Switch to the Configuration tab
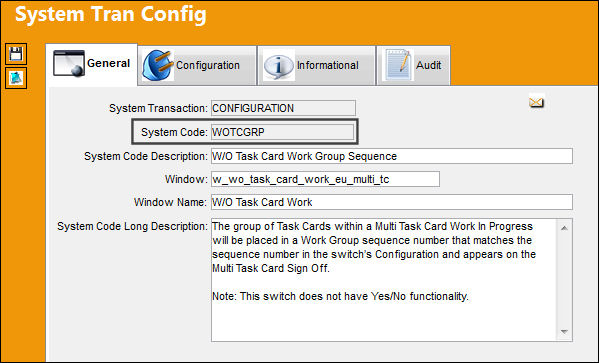This screenshot has height=363, width=599. click(x=197, y=65)
